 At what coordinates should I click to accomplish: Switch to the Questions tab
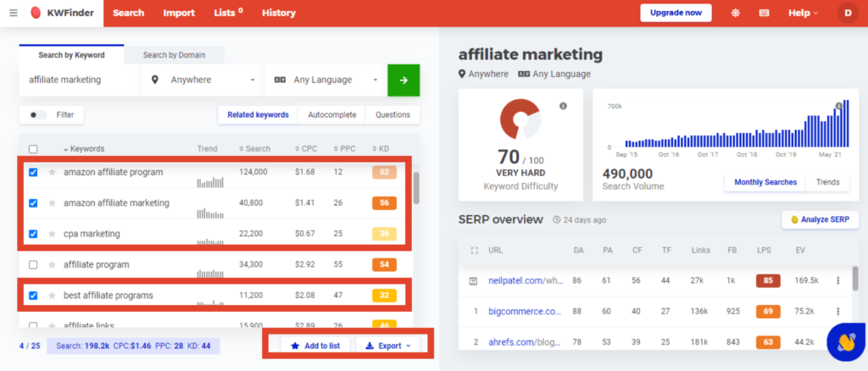point(392,115)
